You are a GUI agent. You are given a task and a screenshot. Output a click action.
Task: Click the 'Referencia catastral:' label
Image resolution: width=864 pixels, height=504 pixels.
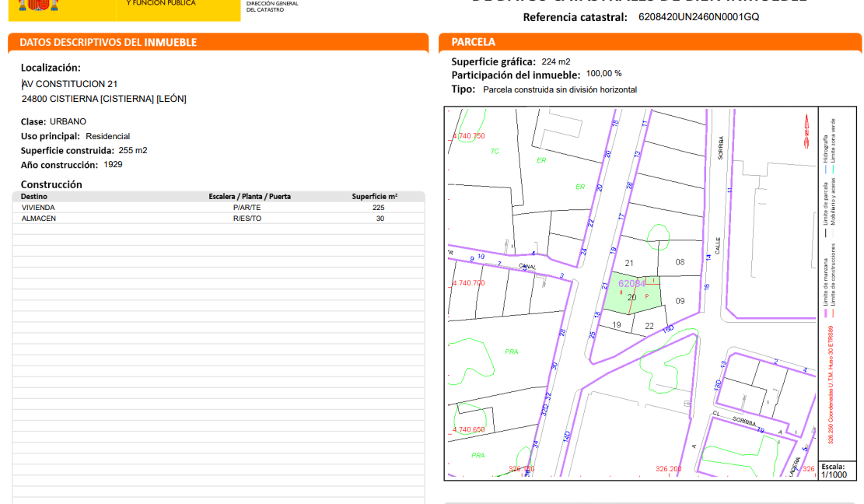point(575,17)
